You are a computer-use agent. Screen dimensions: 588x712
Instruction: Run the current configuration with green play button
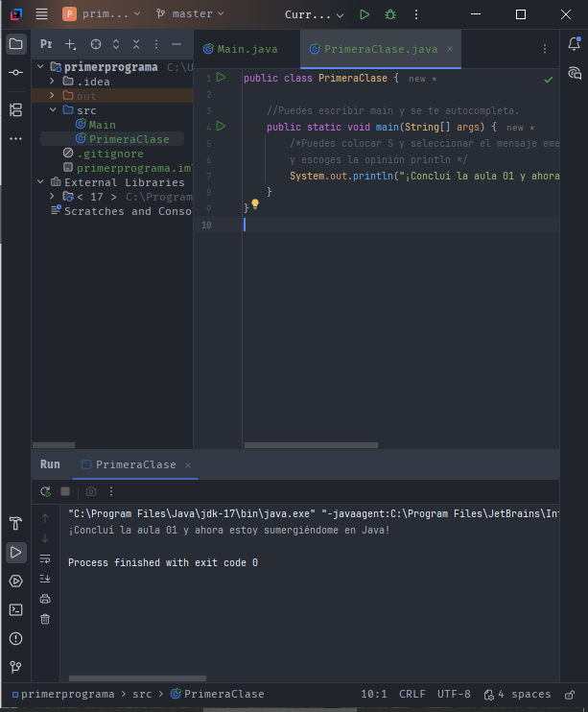[x=365, y=14]
